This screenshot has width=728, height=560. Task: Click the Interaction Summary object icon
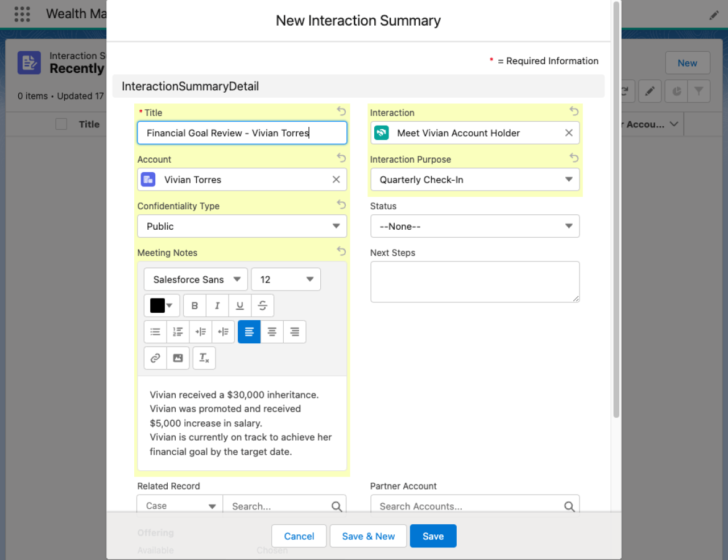tap(29, 63)
